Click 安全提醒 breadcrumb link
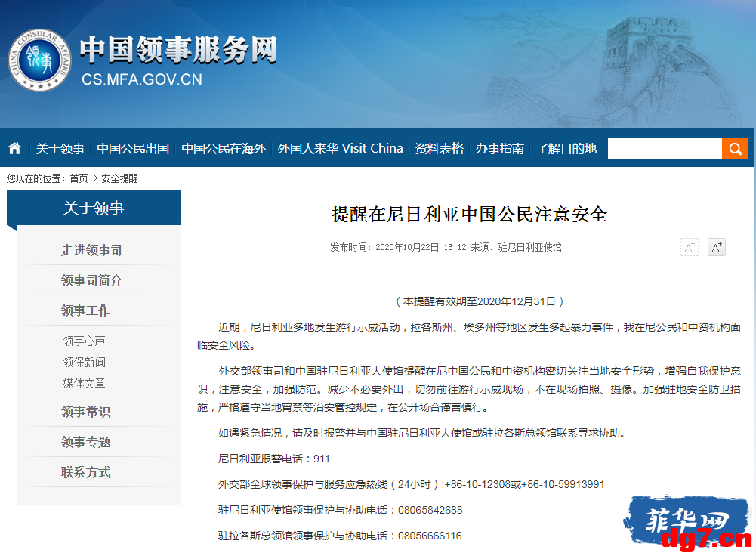The height and width of the screenshot is (556, 756). (119, 178)
